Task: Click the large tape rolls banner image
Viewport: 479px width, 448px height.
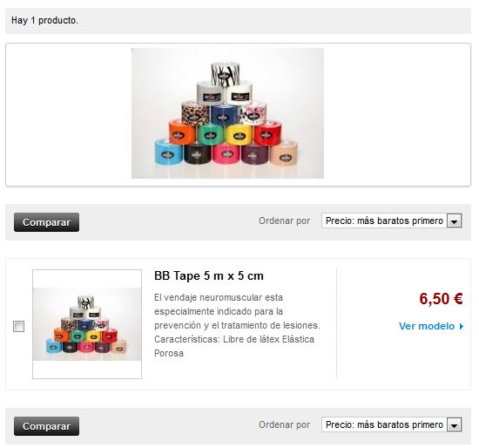Action: pos(227,113)
